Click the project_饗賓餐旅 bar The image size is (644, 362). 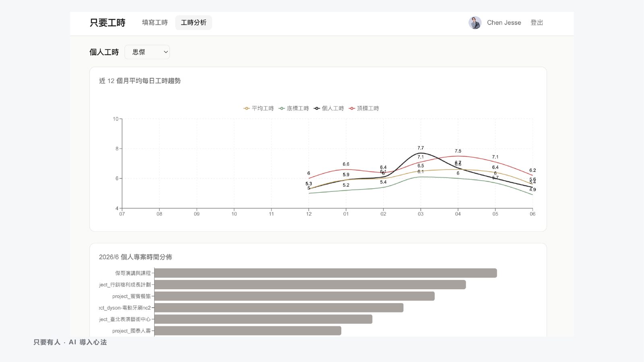pos(295,296)
